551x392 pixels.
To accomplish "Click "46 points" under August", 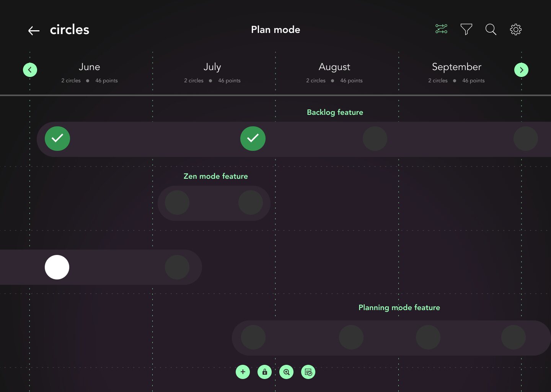I will click(x=351, y=80).
